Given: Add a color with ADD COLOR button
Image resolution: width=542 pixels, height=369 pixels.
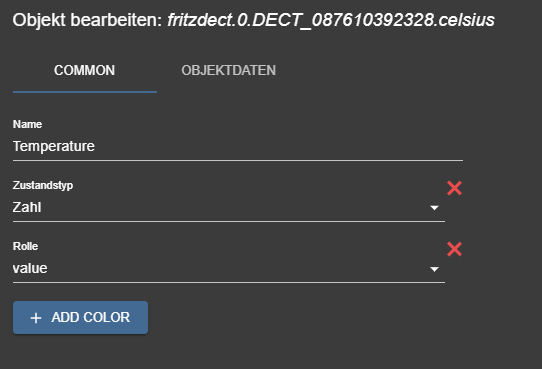Looking at the screenshot, I should (80, 318).
